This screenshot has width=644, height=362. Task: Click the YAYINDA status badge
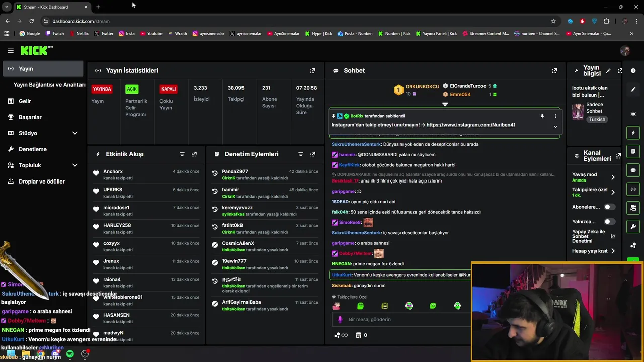point(102,89)
